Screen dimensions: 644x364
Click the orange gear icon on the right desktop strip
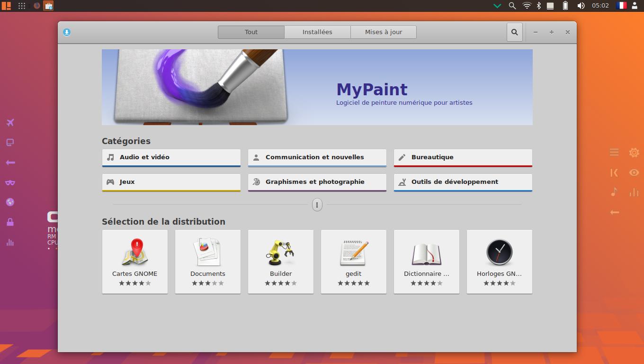[634, 153]
